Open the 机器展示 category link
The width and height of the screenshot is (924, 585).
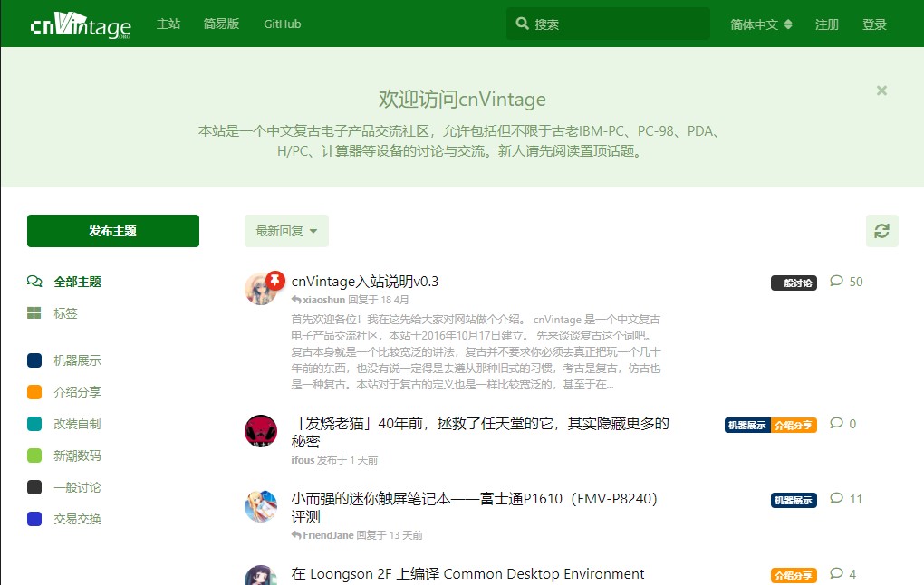(x=64, y=360)
